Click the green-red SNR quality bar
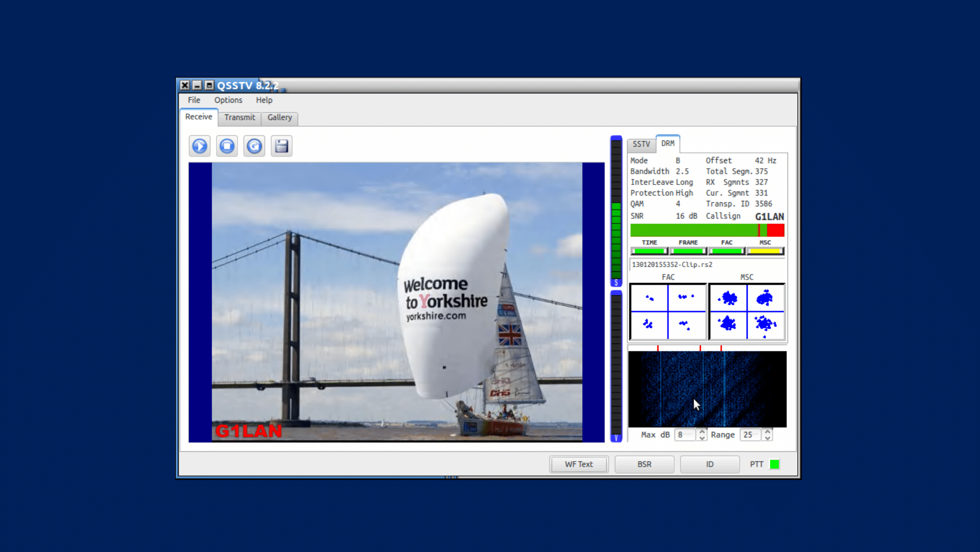980x552 pixels. point(707,230)
